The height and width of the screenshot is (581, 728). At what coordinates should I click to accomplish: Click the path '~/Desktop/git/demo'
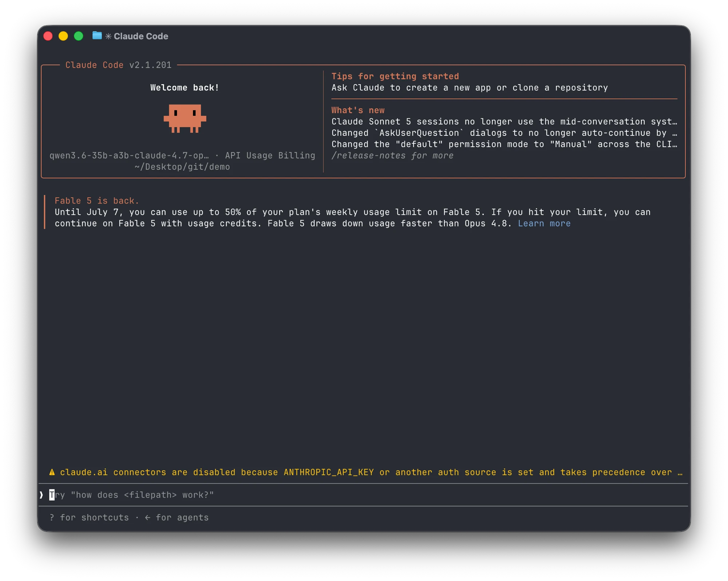[x=182, y=167]
